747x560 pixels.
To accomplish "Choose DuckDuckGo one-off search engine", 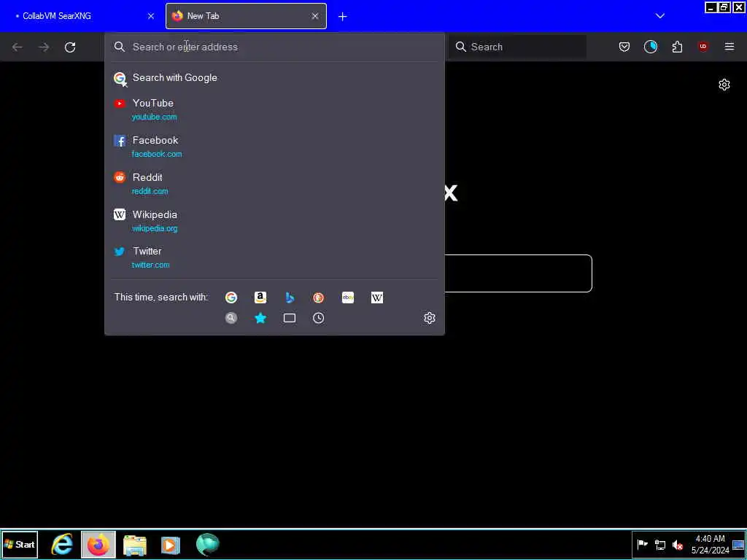I will click(319, 297).
